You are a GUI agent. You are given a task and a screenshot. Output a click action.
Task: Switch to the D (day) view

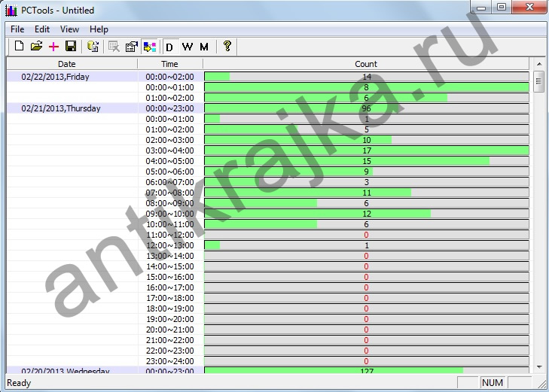169,47
